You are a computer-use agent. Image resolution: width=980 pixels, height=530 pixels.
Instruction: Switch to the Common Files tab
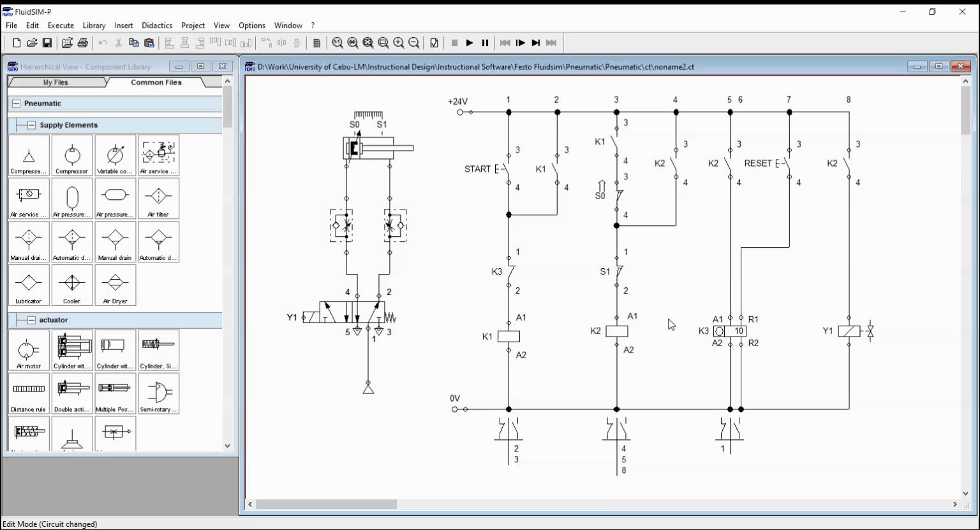tap(156, 82)
